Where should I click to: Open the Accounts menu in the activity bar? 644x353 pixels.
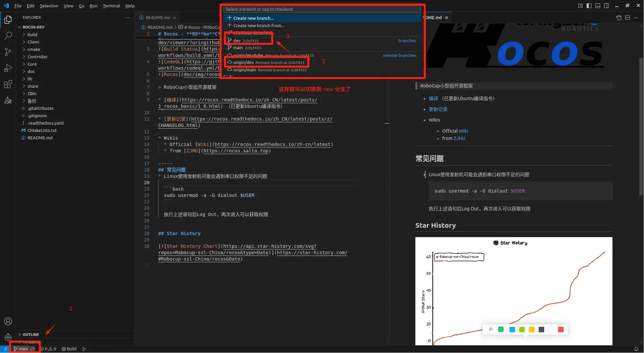(8, 321)
